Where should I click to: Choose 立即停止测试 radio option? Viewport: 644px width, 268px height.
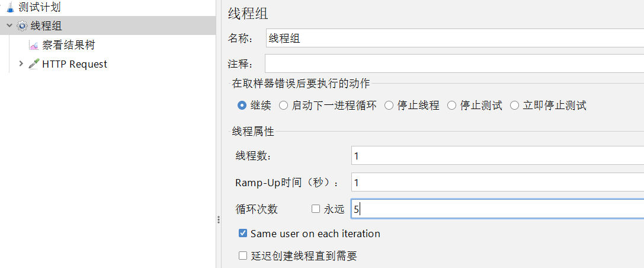pos(514,106)
